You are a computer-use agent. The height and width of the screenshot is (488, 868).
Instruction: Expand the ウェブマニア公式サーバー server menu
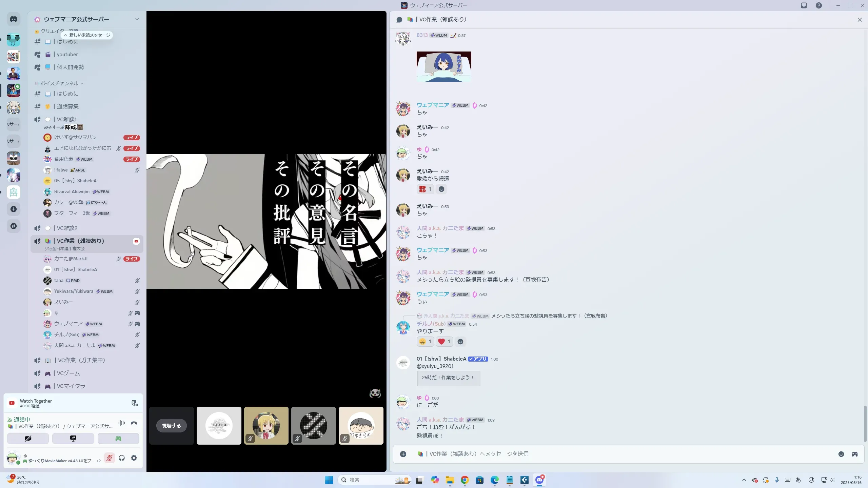click(137, 19)
